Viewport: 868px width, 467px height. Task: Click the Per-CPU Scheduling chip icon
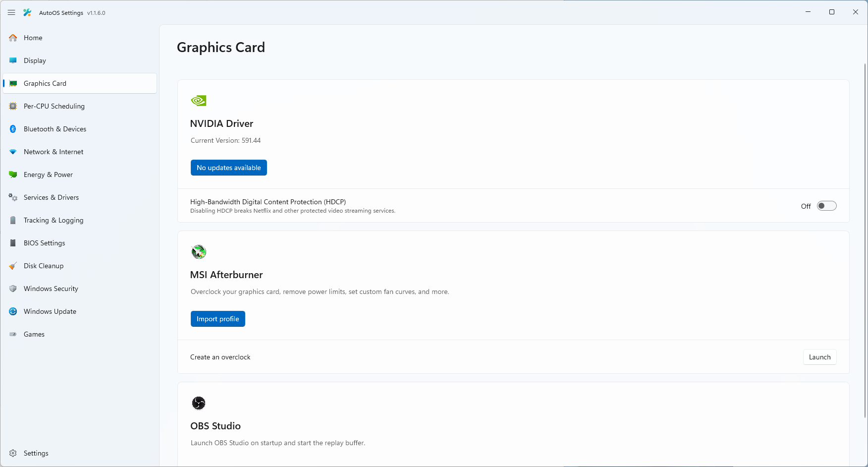13,106
